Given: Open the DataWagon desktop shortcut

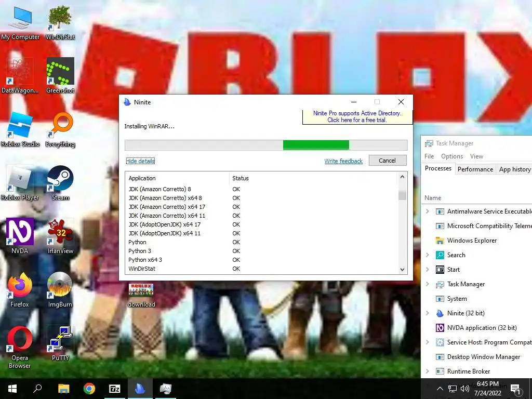Looking at the screenshot, I should click(x=20, y=75).
